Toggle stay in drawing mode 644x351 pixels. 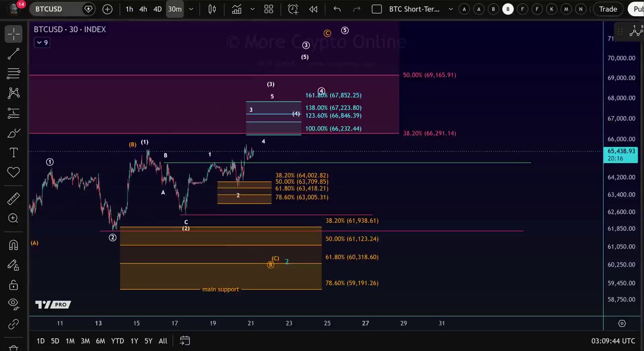click(13, 265)
